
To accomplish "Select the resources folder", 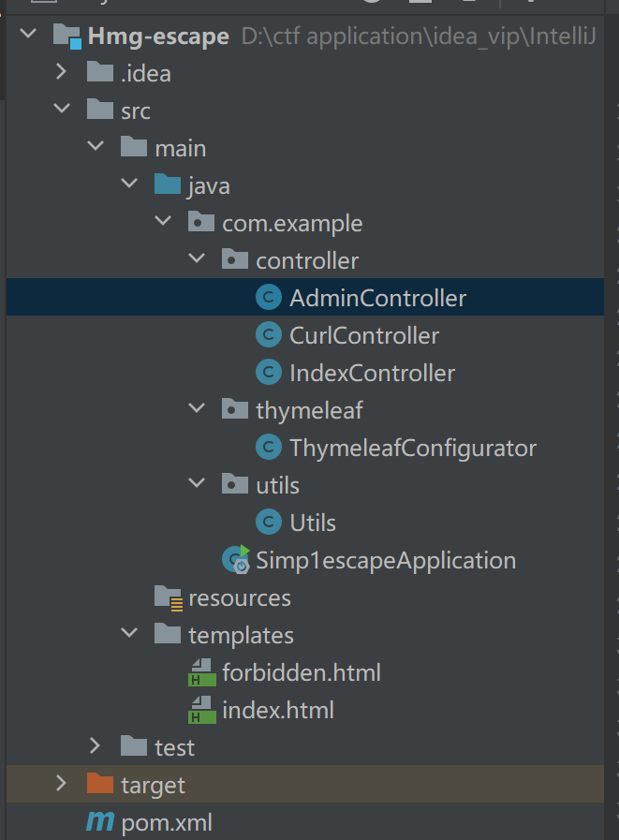I will coord(239,597).
